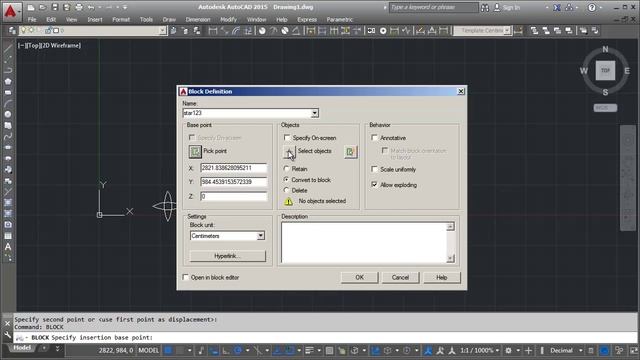
Task: Select the Delete radio button
Action: (287, 190)
